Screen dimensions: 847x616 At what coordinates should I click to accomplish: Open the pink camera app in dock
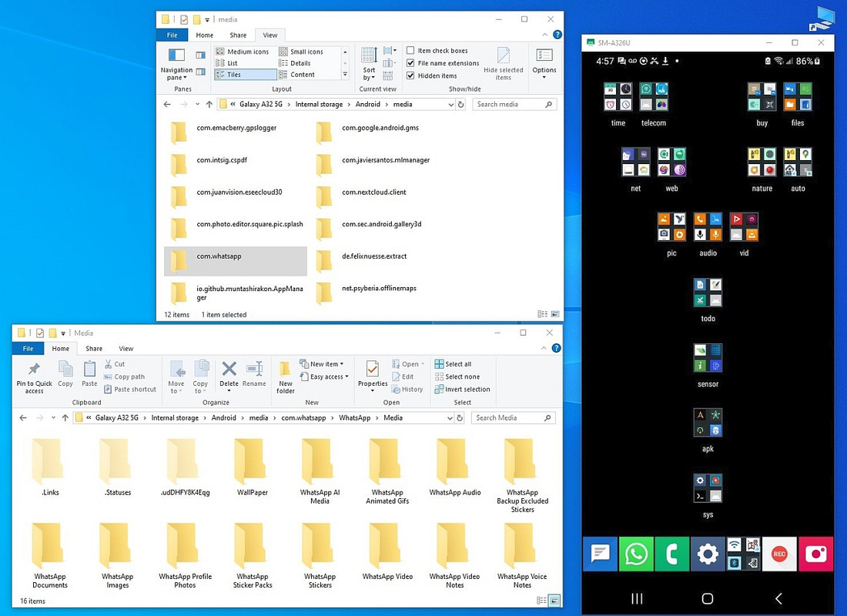[815, 554]
